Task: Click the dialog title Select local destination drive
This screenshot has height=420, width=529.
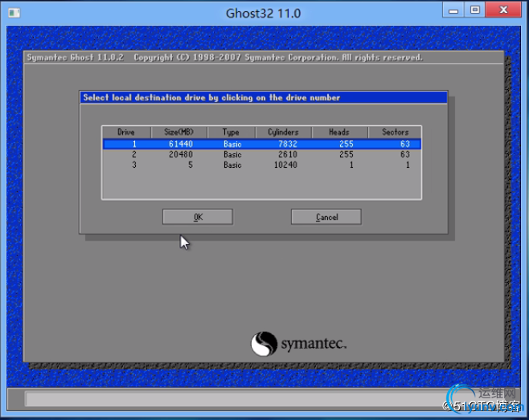Action: click(x=211, y=98)
